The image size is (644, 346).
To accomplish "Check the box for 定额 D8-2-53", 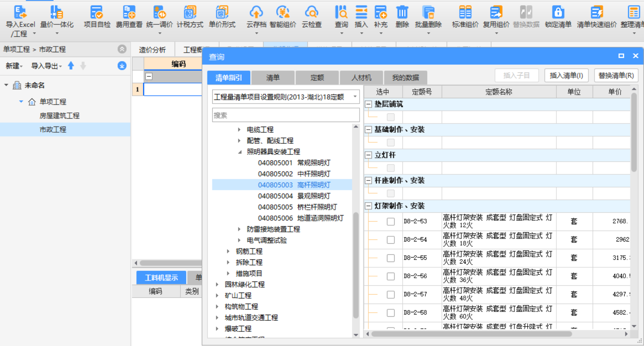I will (391, 222).
